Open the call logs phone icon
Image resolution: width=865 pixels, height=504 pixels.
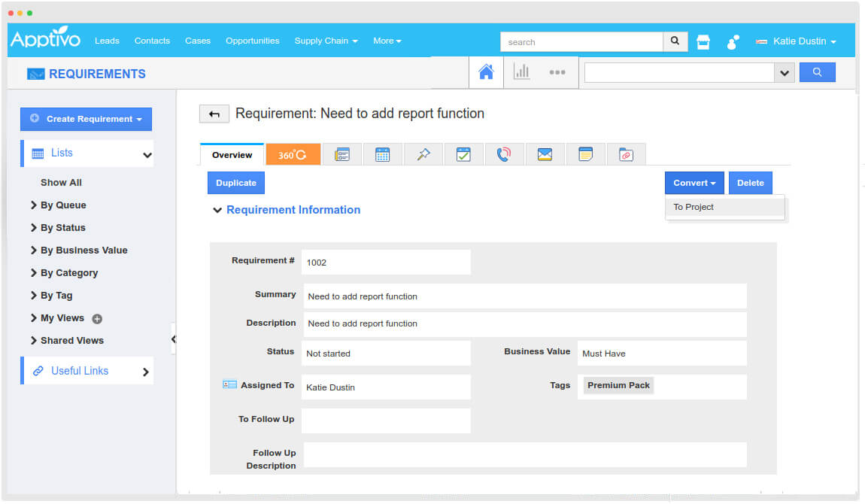click(x=504, y=154)
